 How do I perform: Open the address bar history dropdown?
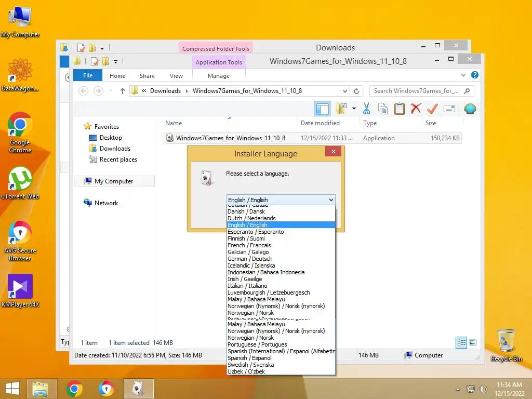coord(345,91)
